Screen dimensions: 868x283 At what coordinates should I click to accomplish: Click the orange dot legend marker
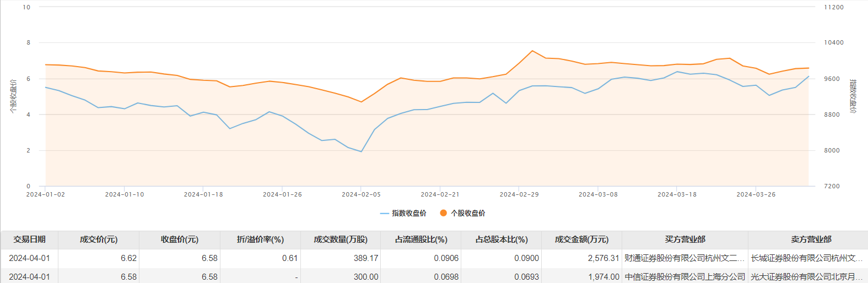(443, 213)
